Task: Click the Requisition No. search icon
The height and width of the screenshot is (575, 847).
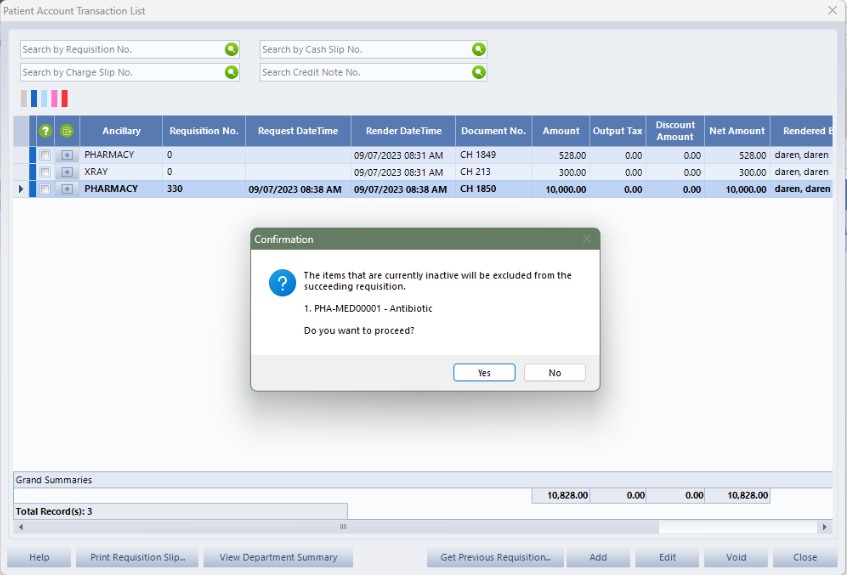Action: (232, 49)
